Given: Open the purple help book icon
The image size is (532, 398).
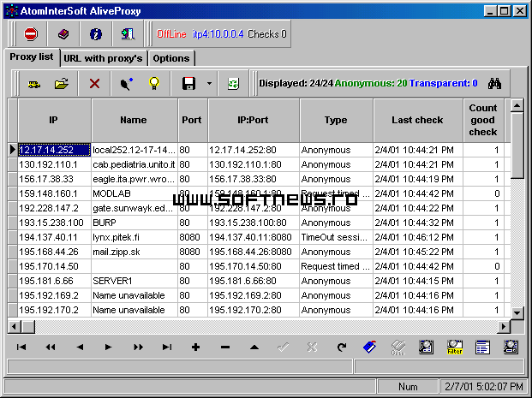Looking at the screenshot, I should point(63,34).
